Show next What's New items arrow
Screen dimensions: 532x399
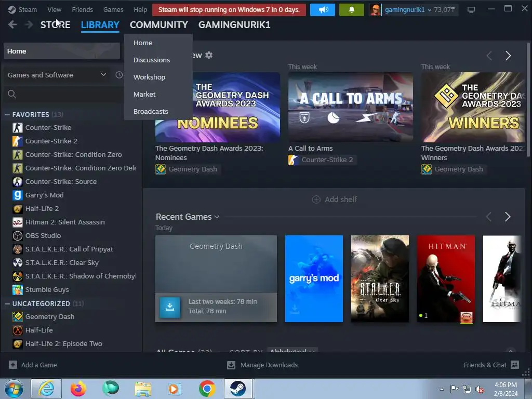(508, 56)
